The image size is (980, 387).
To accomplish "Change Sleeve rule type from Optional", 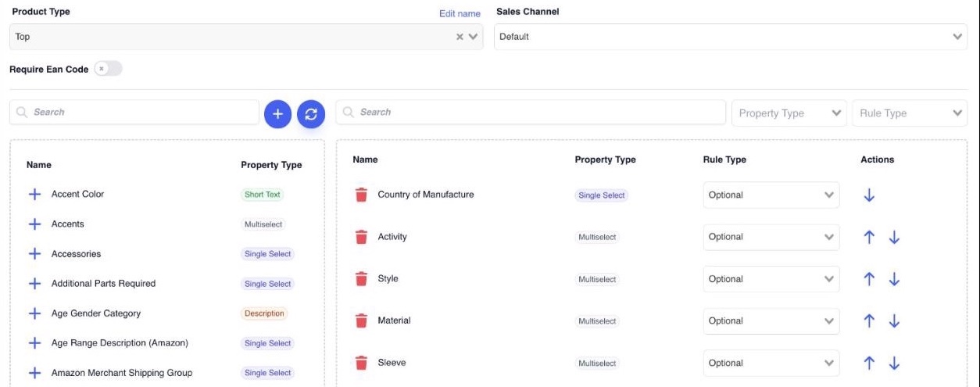I will point(771,363).
